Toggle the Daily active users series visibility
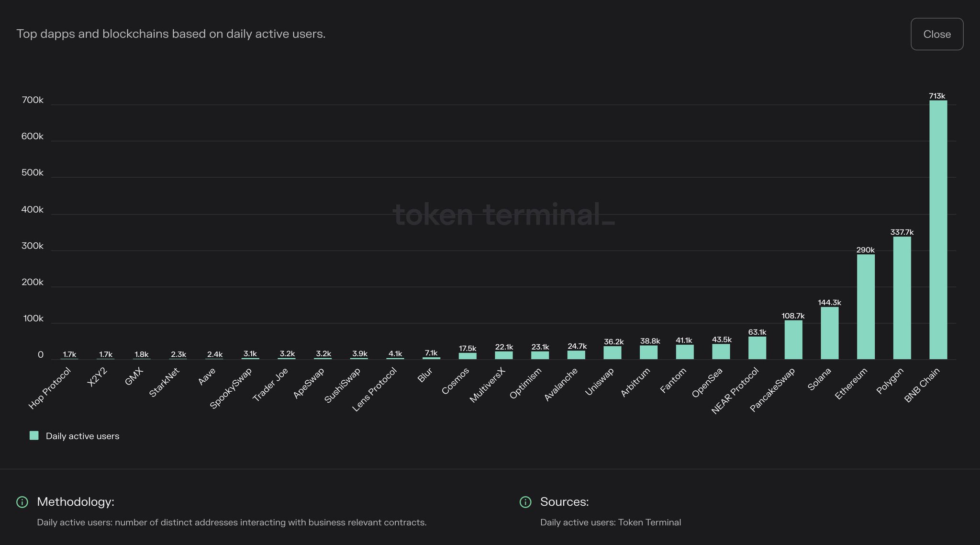The height and width of the screenshot is (545, 980). 82,436
